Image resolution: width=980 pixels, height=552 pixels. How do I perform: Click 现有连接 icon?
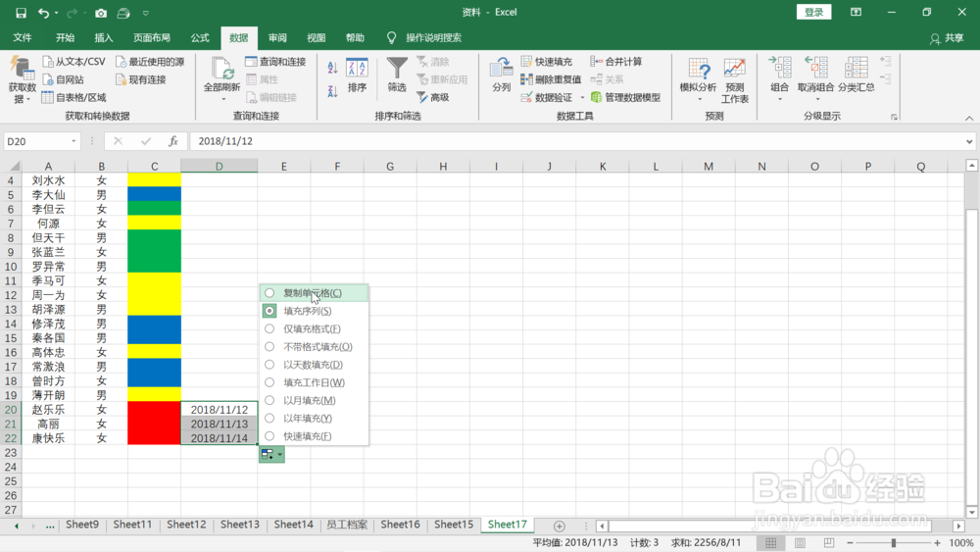click(x=122, y=79)
